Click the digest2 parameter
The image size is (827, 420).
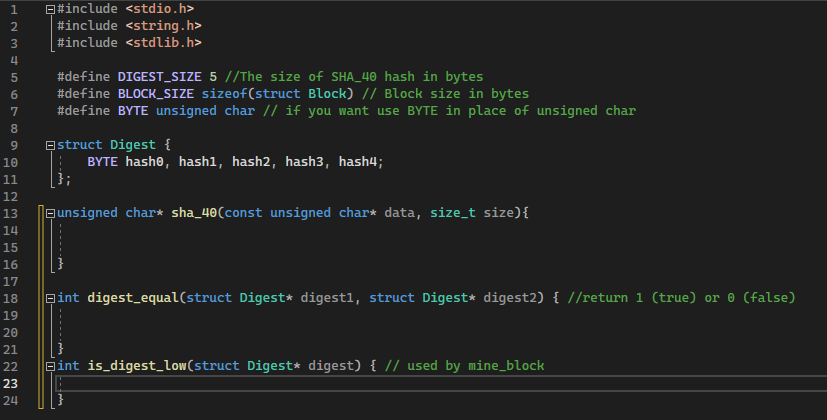click(x=510, y=298)
